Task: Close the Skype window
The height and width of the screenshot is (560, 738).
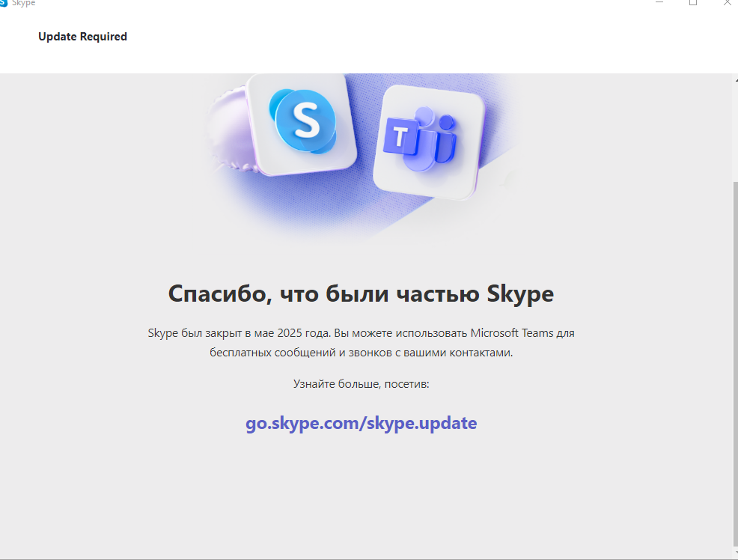Action: pyautogui.click(x=728, y=2)
